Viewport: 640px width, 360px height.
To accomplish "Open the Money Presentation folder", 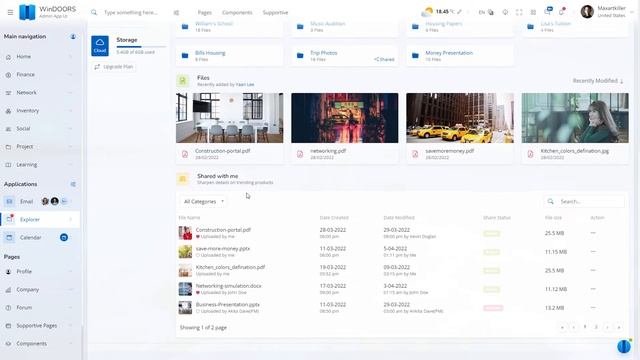I will (x=460, y=56).
